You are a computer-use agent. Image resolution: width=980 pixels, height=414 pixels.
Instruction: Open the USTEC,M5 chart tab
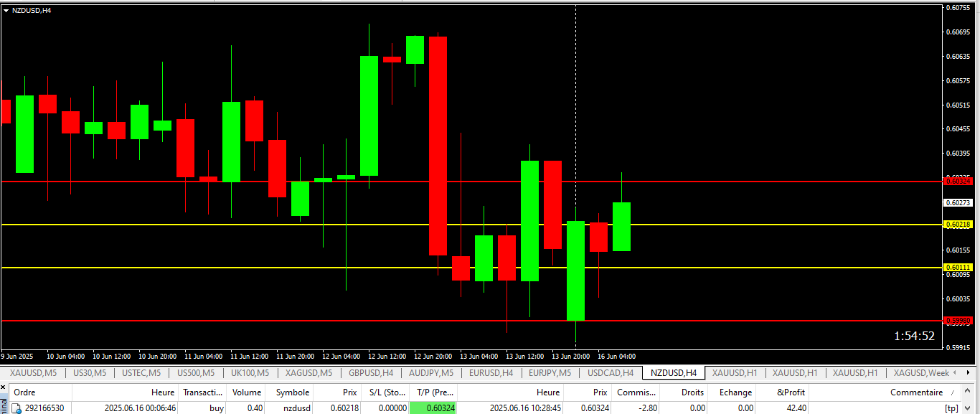coord(141,373)
